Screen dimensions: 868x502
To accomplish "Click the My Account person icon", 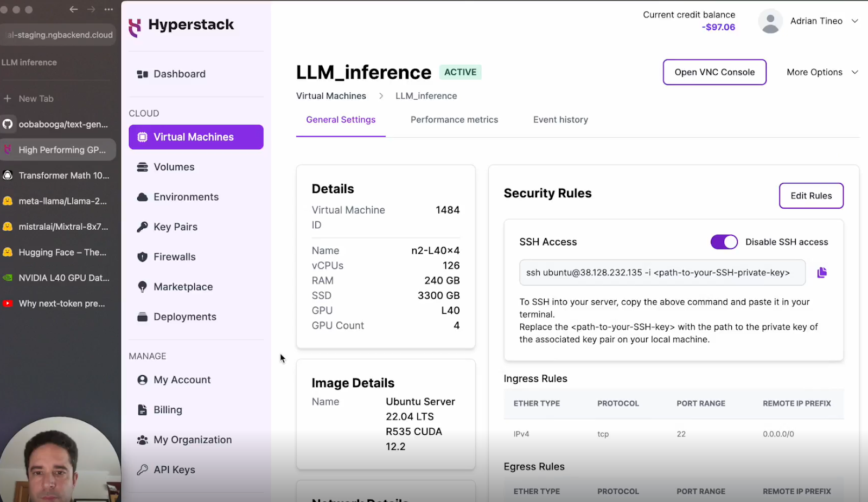I will point(142,380).
